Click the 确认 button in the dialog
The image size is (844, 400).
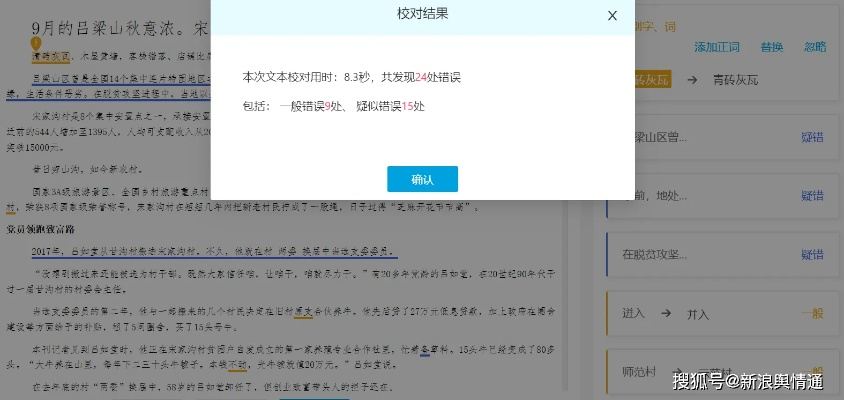[x=422, y=179]
